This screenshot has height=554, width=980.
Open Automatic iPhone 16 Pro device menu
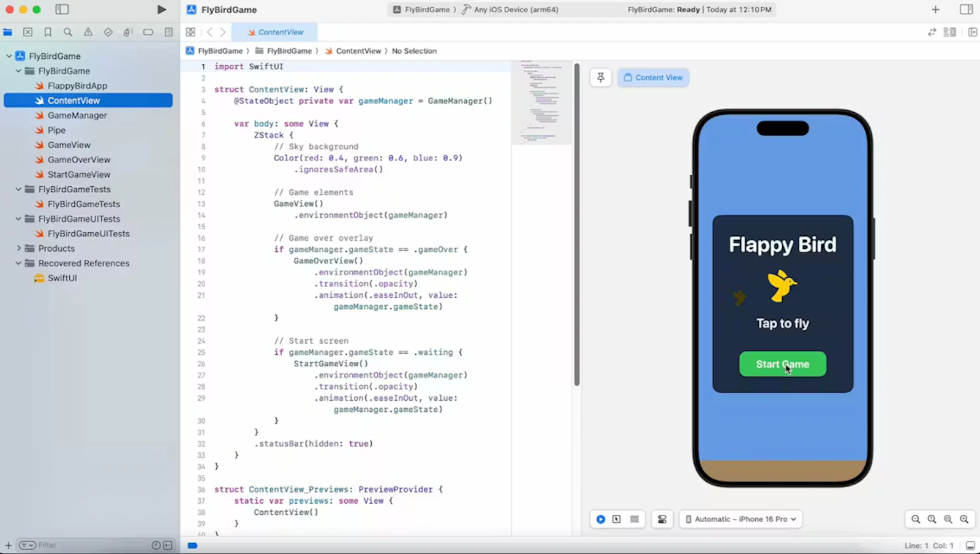click(x=741, y=519)
